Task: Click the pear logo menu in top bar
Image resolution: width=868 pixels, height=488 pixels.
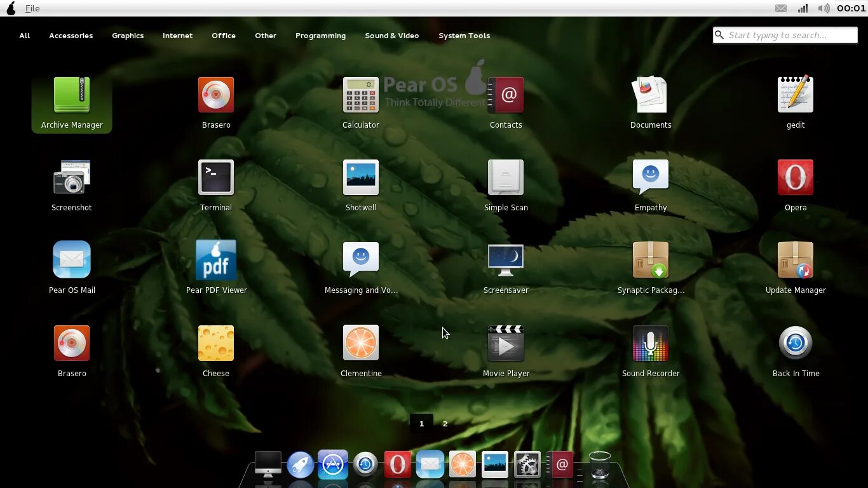Action: tap(11, 8)
